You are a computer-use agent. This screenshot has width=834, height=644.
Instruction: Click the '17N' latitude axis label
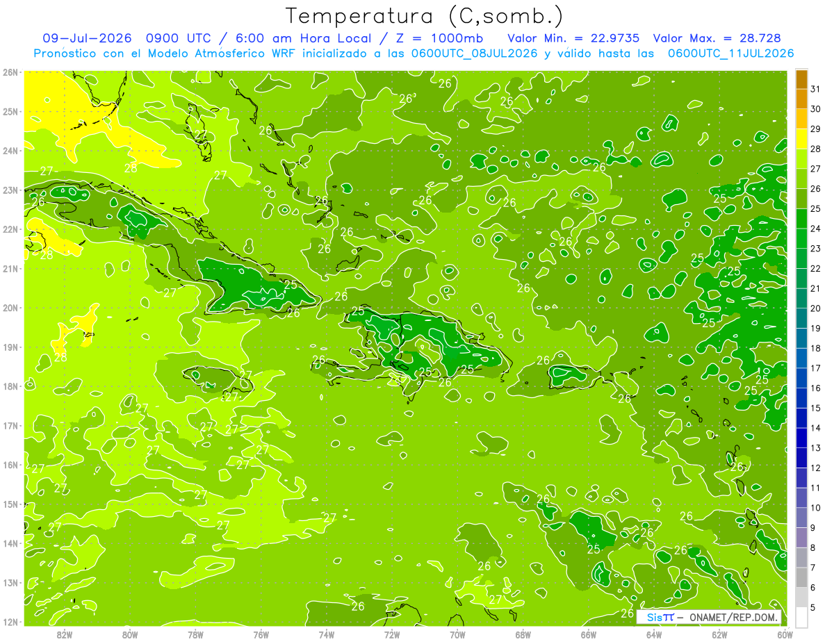click(x=10, y=426)
